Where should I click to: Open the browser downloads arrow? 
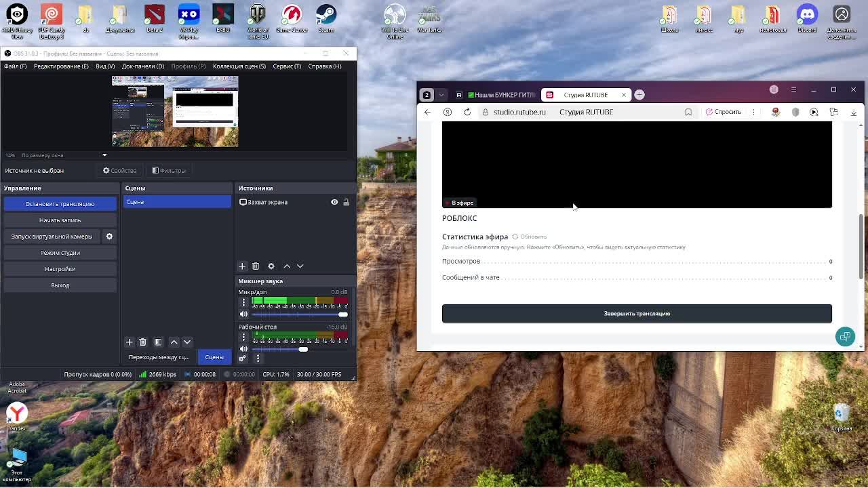854,112
